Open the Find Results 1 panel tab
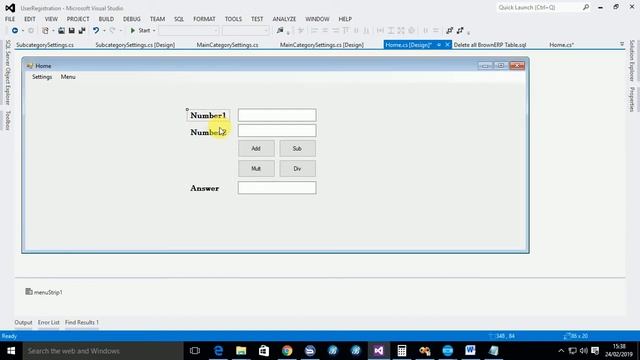Screen dimensions: 640x360 82,322
